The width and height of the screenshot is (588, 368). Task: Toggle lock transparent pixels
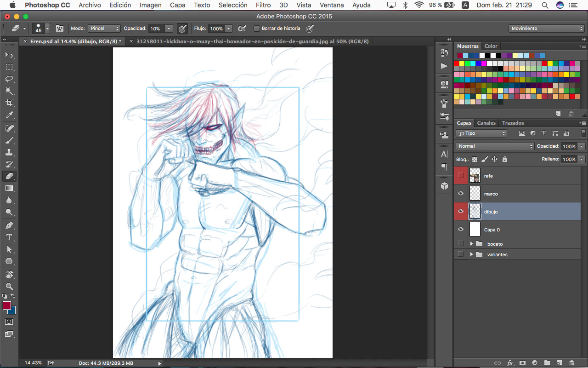pos(474,159)
